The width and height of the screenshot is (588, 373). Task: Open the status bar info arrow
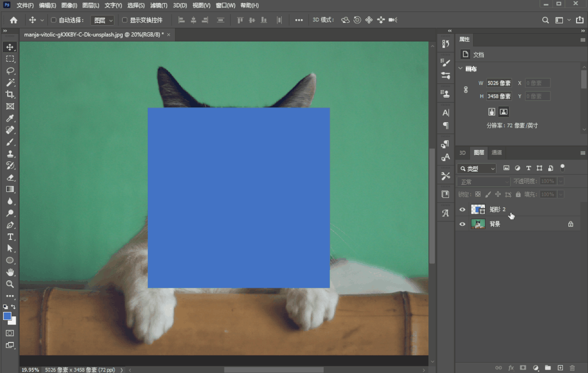(x=122, y=370)
